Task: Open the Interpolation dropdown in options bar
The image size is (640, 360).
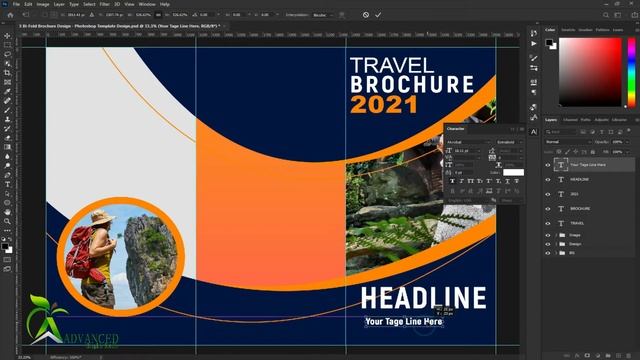Action: coord(323,15)
